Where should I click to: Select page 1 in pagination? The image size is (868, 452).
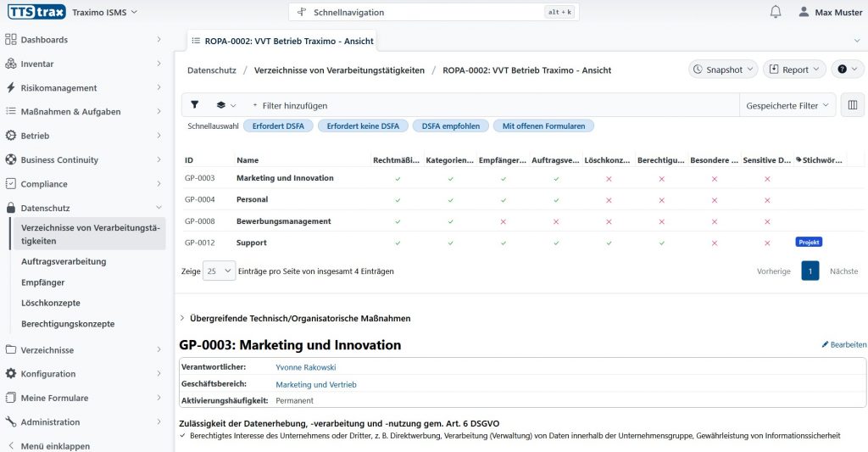(x=810, y=271)
